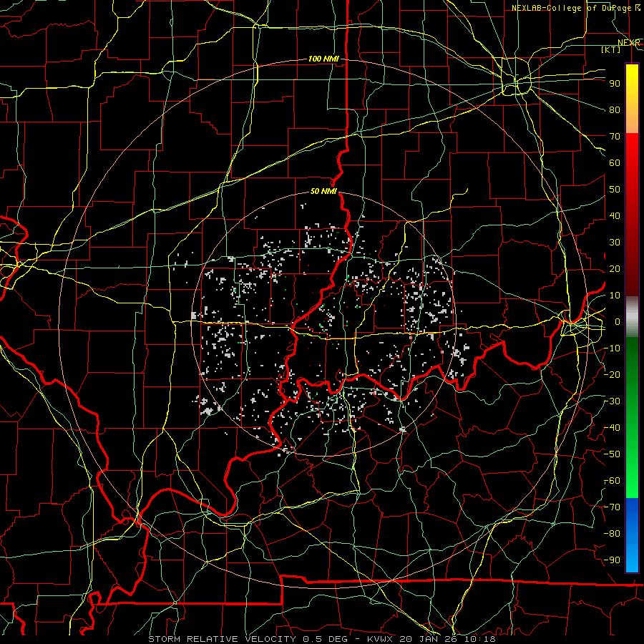644x644 pixels.
Task: Click the -80 value on the velocity scale
Action: 612,534
